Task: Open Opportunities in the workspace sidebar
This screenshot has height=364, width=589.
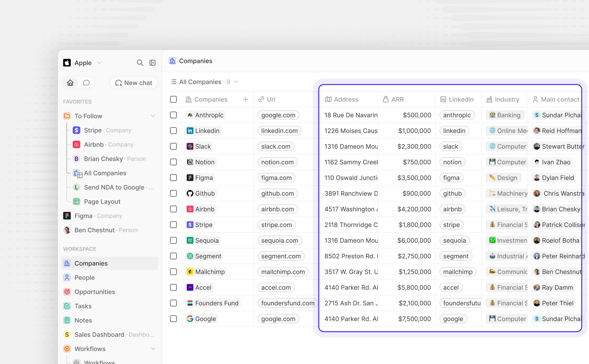Action: click(x=110, y=292)
